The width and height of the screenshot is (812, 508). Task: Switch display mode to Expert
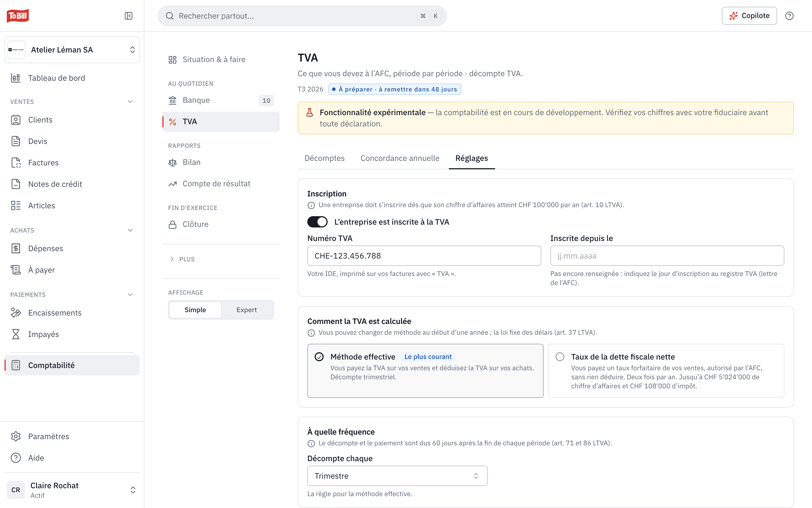247,310
